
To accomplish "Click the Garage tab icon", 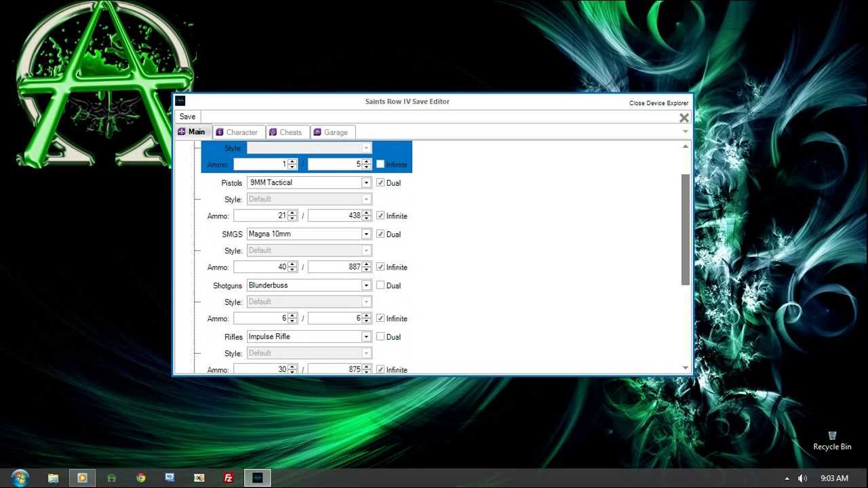I will click(317, 132).
